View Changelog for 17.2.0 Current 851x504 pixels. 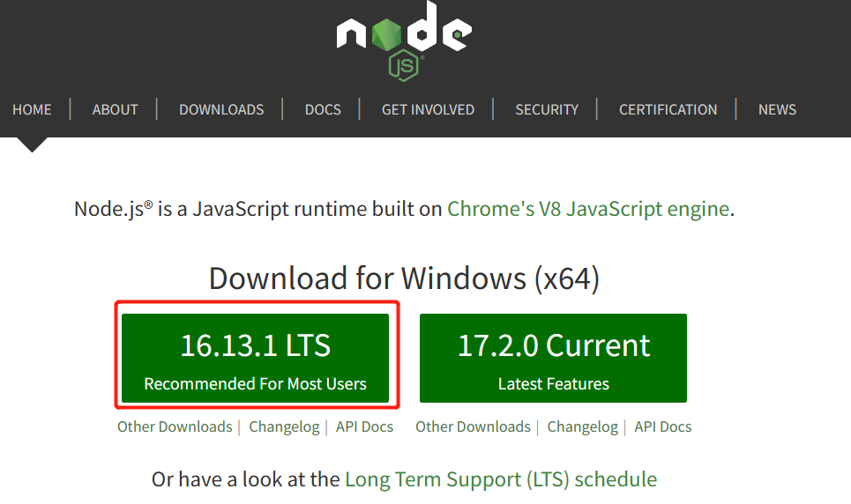coord(582,427)
